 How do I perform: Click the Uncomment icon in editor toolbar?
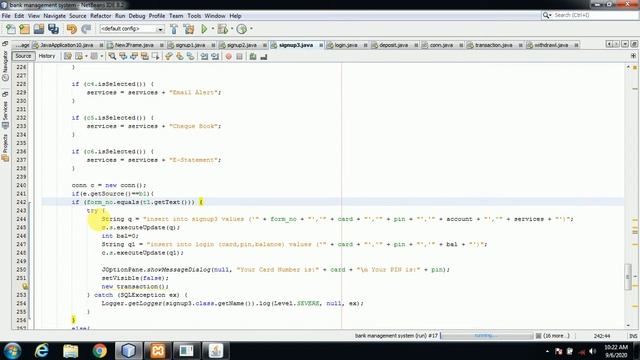(x=264, y=56)
